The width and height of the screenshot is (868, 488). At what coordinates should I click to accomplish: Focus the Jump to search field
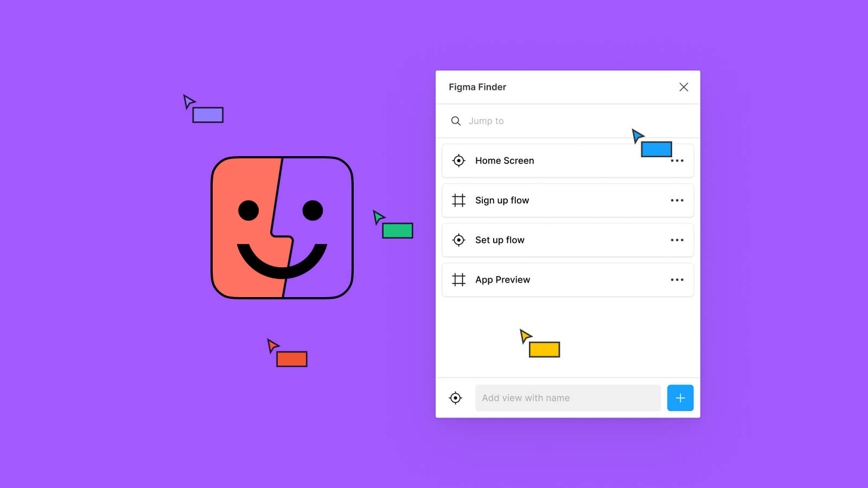pos(542,121)
